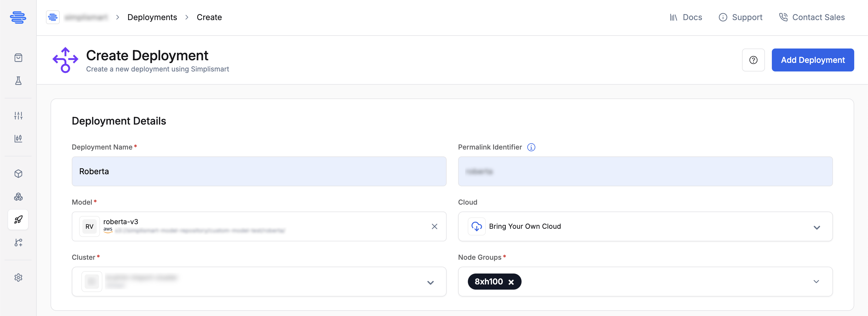868x316 pixels.
Task: Go to Deployments breadcrumb
Action: click(152, 17)
